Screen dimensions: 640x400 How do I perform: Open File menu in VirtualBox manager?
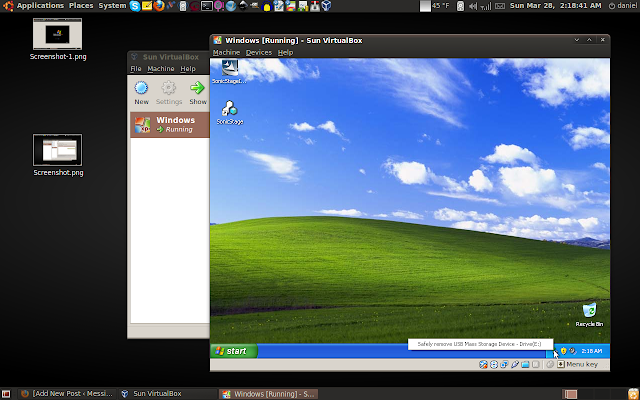136,69
